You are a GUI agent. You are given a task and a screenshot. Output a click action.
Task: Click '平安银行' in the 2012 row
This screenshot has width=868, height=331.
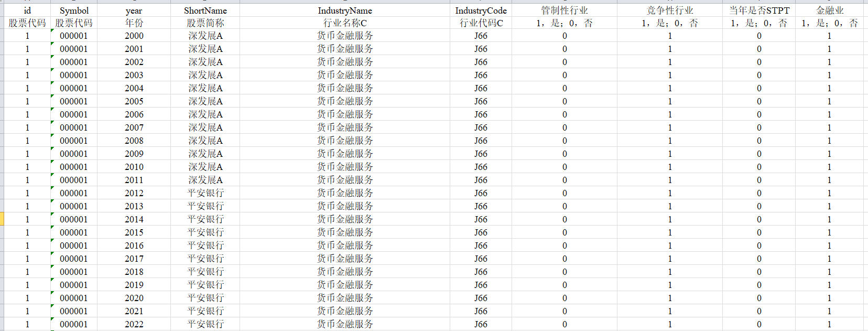pyautogui.click(x=205, y=193)
